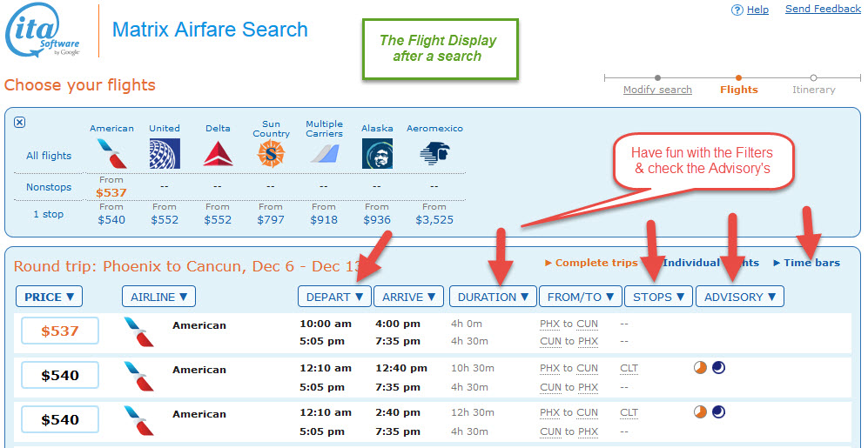Click the American Airlines logo in matrix
This screenshot has width=868, height=448.
coord(111,154)
